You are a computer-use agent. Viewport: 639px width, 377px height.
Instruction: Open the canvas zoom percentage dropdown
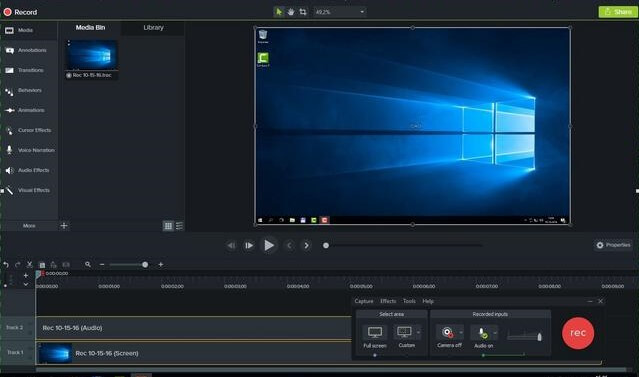coord(339,12)
